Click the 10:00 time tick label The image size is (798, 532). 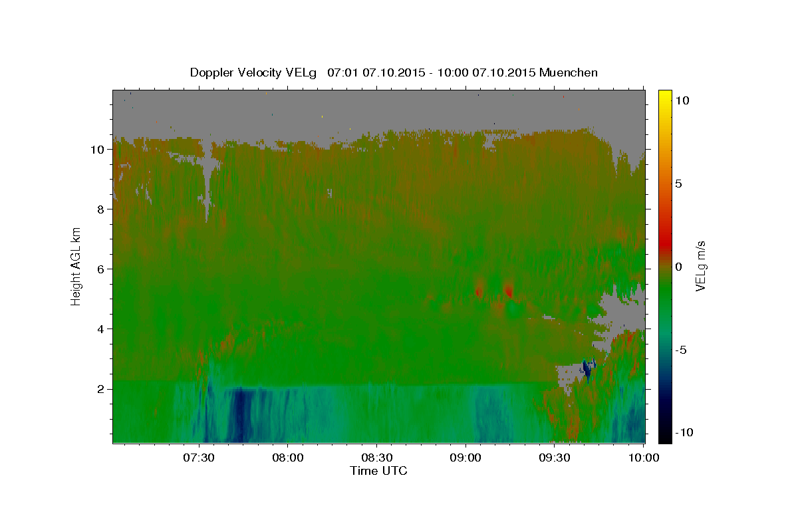coord(643,458)
